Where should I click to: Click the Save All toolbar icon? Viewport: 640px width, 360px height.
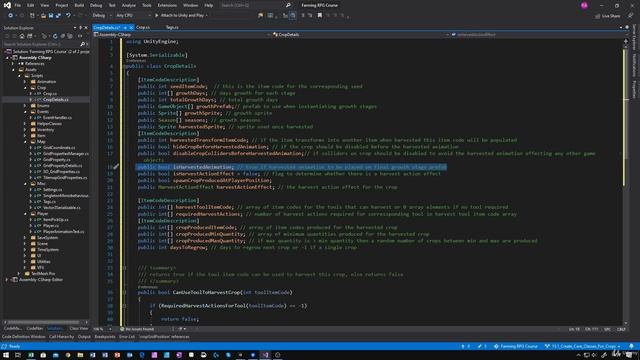pos(58,16)
